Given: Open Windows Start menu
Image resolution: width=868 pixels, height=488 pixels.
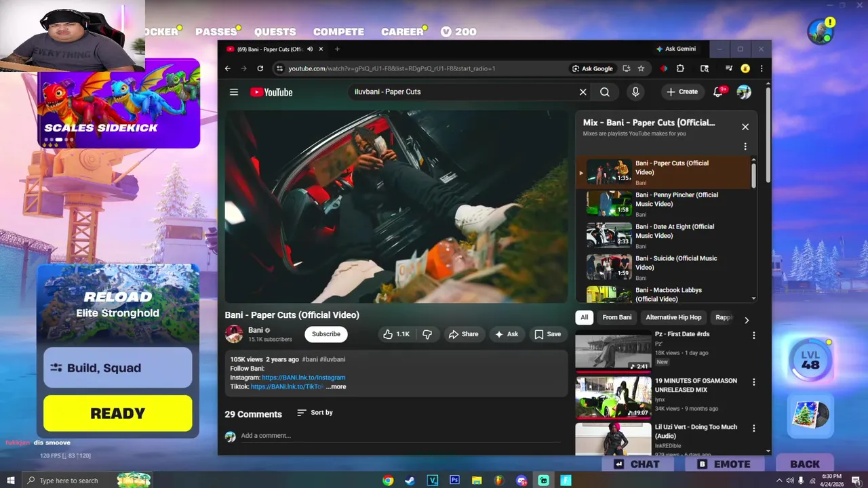Looking at the screenshot, I should 11,481.
